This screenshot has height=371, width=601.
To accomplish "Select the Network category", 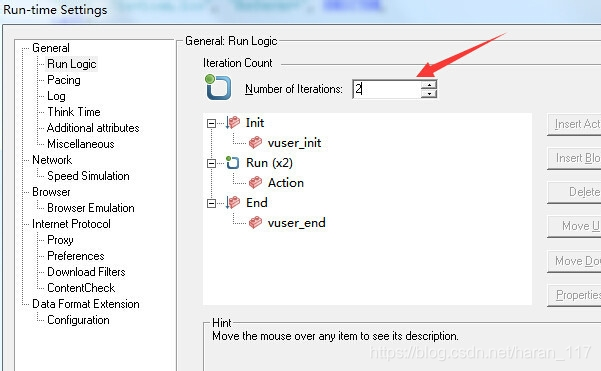I will tap(52, 160).
